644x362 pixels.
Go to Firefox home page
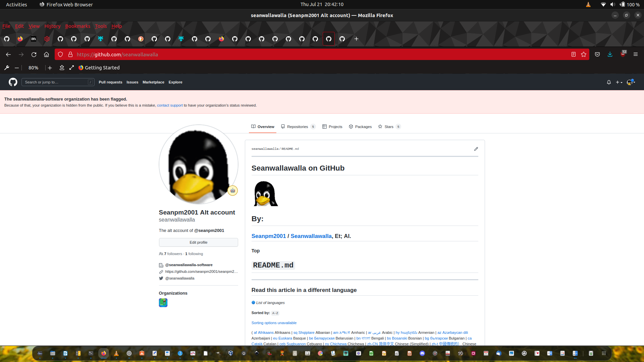(x=47, y=54)
